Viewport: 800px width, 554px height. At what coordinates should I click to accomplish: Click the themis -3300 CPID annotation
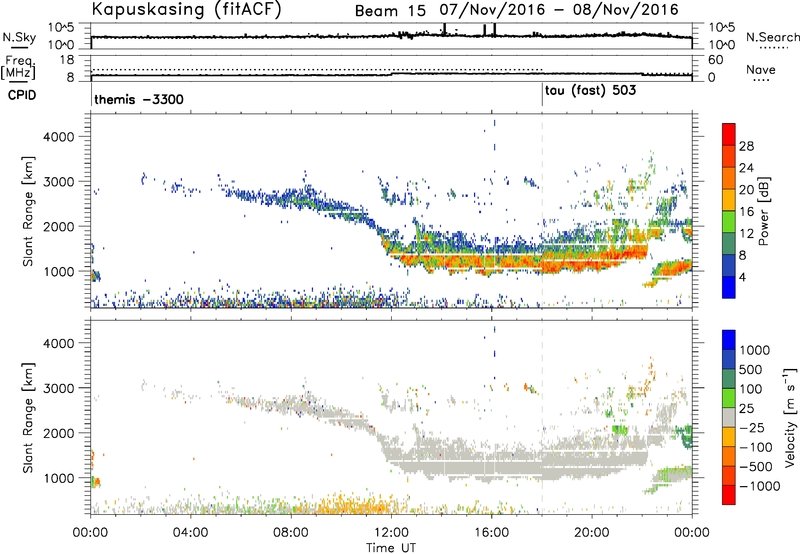pos(139,99)
